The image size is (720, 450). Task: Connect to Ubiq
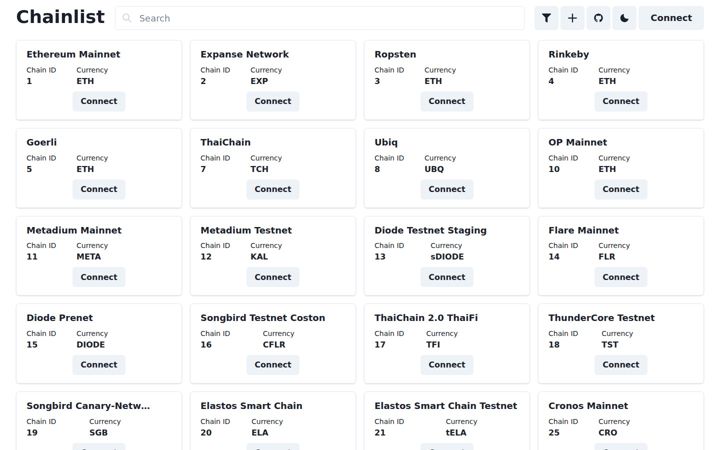[447, 189]
